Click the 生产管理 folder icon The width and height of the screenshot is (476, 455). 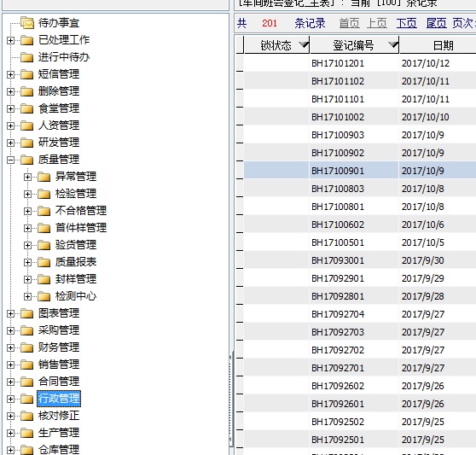coord(27,433)
